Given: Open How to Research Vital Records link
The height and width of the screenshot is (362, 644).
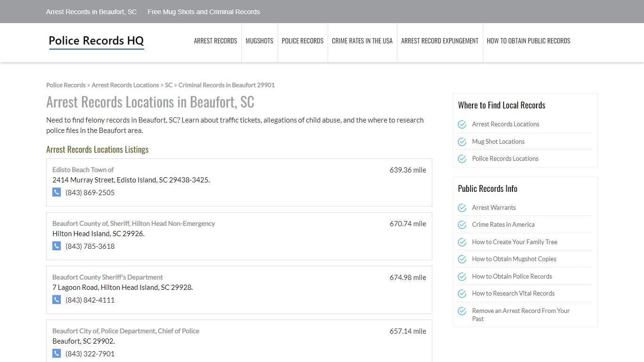Looking at the screenshot, I should point(513,294).
